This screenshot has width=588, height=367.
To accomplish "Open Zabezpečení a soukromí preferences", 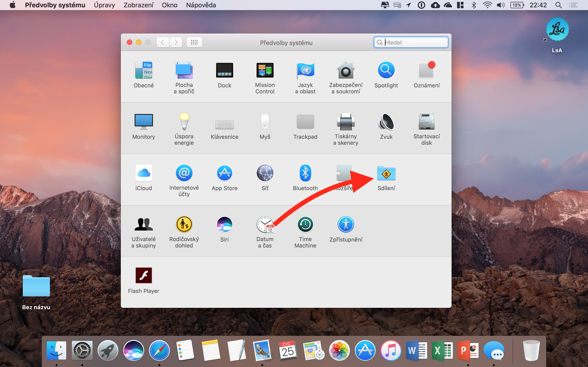I will pyautogui.click(x=345, y=71).
